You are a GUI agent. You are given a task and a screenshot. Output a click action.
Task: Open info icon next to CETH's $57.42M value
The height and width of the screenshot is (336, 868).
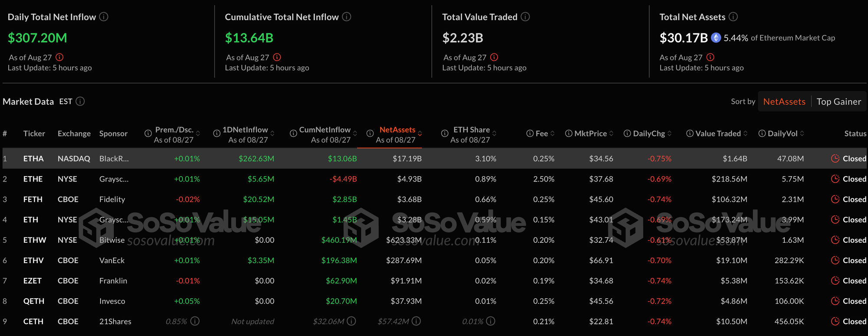click(x=416, y=321)
